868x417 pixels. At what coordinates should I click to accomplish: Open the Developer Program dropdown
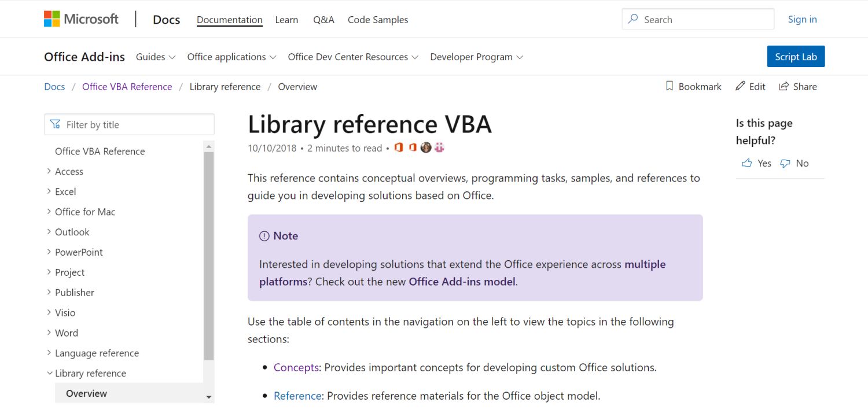point(476,56)
